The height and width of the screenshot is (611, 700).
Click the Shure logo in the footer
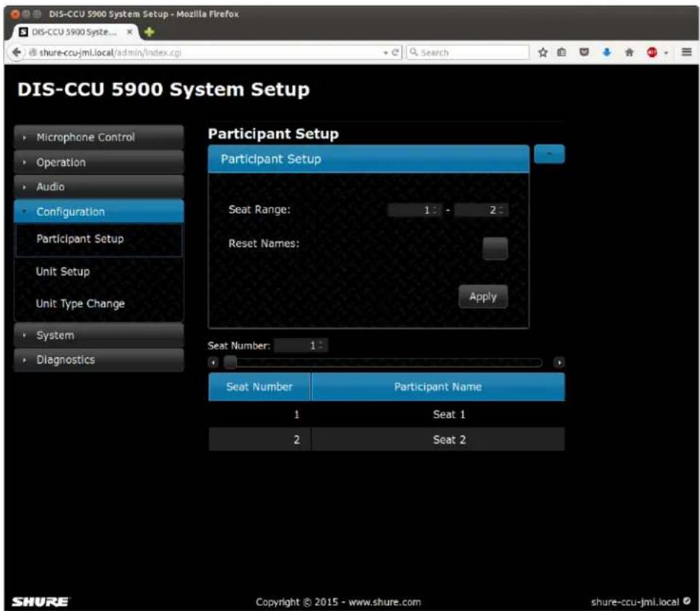[40, 602]
